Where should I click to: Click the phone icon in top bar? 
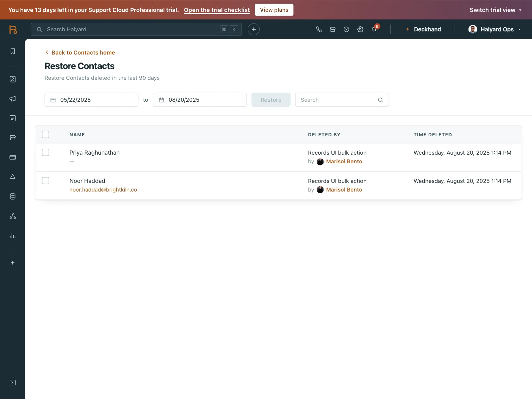point(319,29)
